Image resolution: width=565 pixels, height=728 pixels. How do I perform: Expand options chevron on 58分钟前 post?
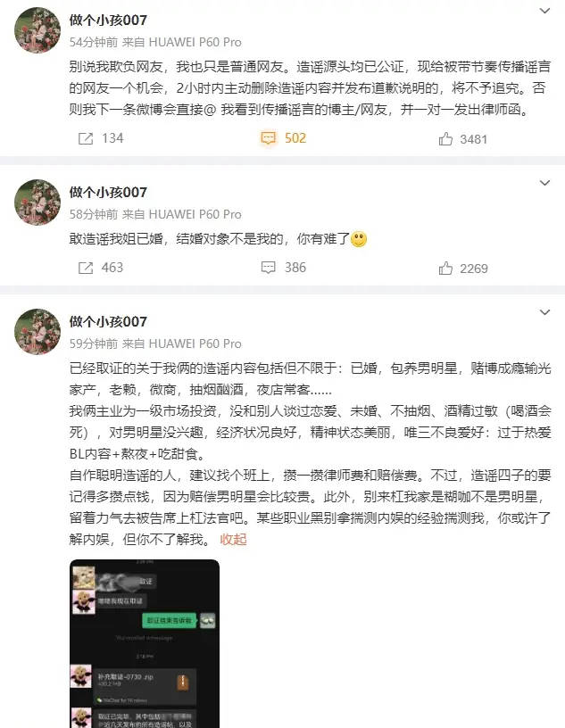[544, 183]
